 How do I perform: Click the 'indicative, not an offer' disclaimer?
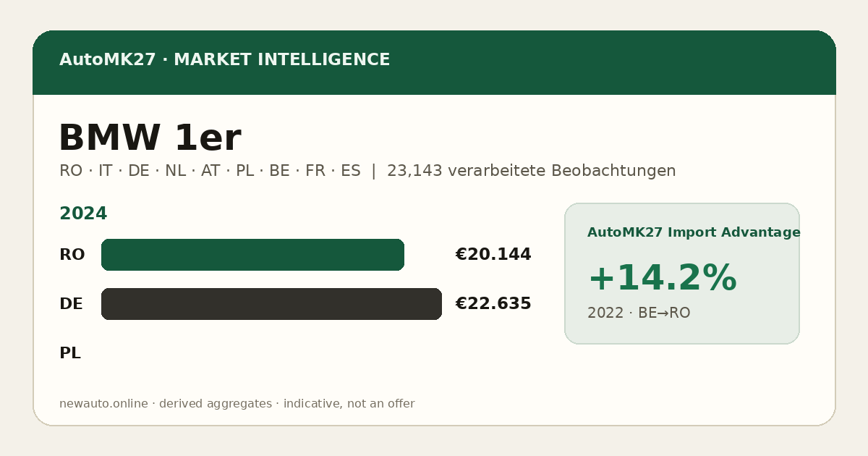(x=349, y=404)
